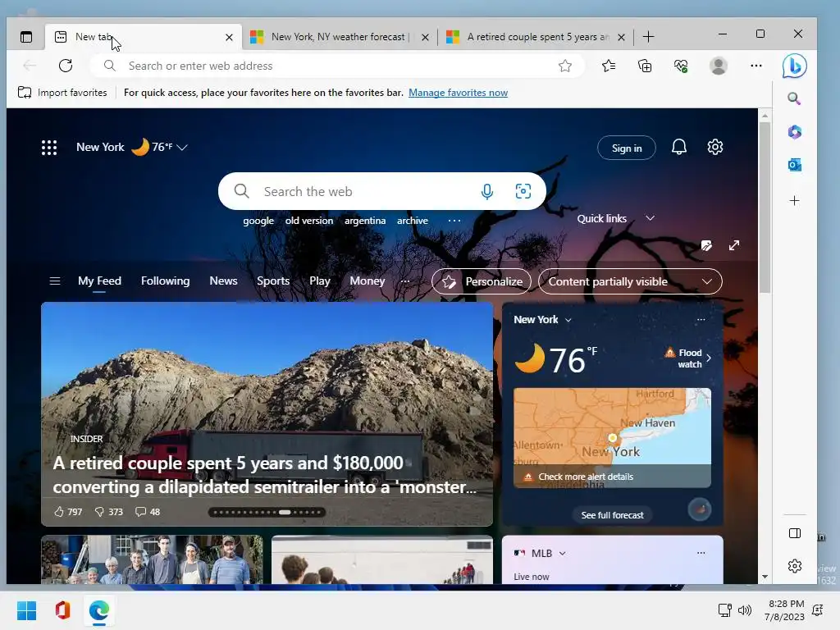Select the News feed tab
840x630 pixels.
coord(223,281)
